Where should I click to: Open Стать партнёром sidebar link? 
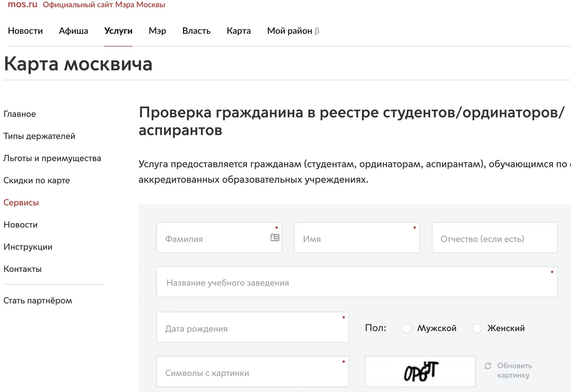(38, 300)
